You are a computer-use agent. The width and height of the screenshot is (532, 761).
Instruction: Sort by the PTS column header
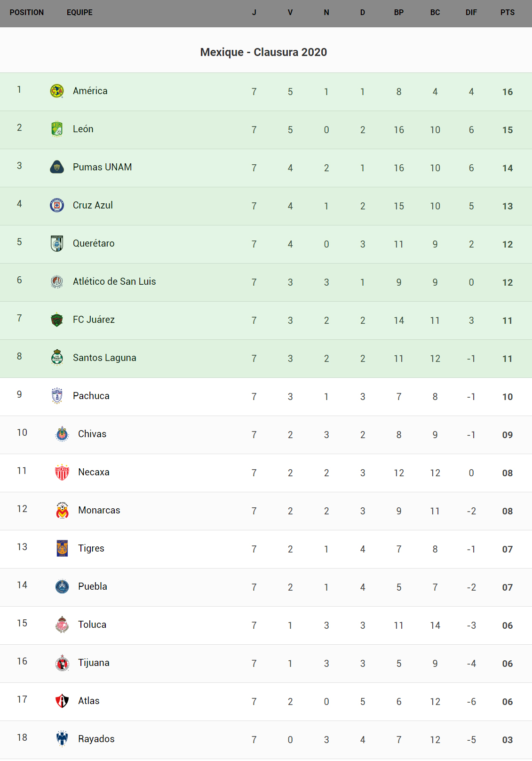click(x=507, y=13)
